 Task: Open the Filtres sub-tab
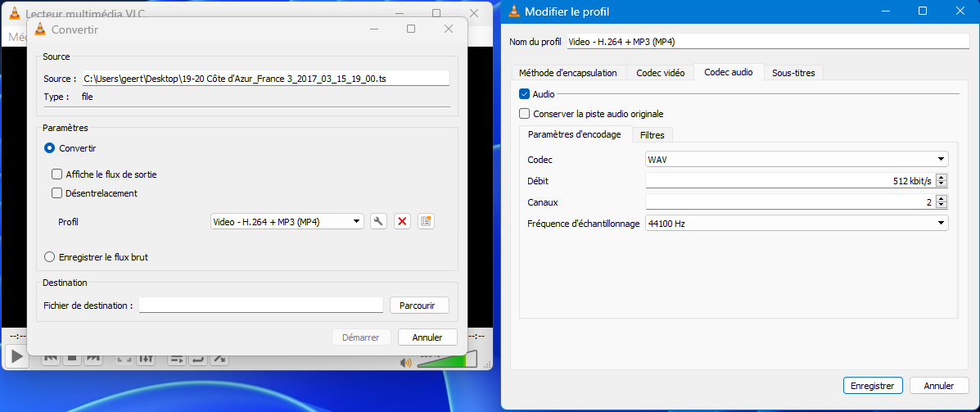(652, 134)
